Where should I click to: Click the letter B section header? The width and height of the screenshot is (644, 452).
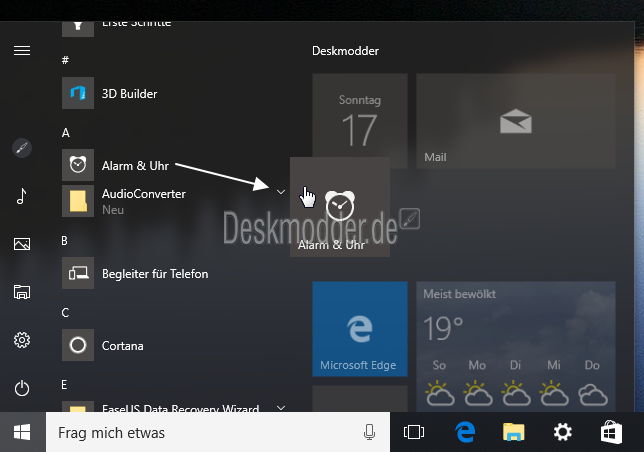(64, 241)
